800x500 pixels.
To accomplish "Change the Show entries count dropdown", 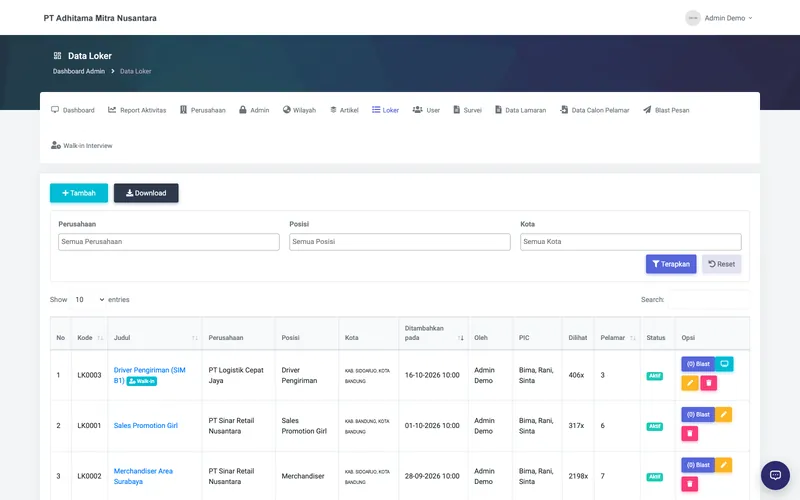I will 89,299.
